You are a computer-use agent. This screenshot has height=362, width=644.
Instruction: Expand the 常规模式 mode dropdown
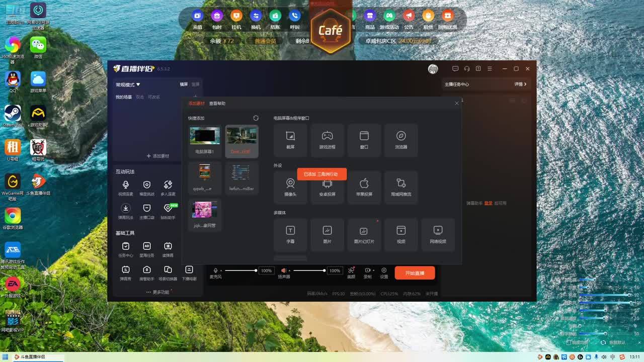point(128,85)
